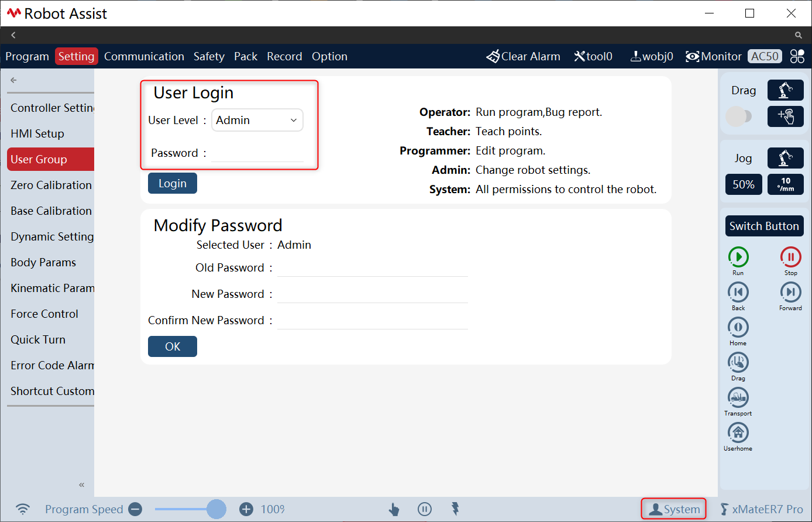Click the Confirm New Password field

372,320
